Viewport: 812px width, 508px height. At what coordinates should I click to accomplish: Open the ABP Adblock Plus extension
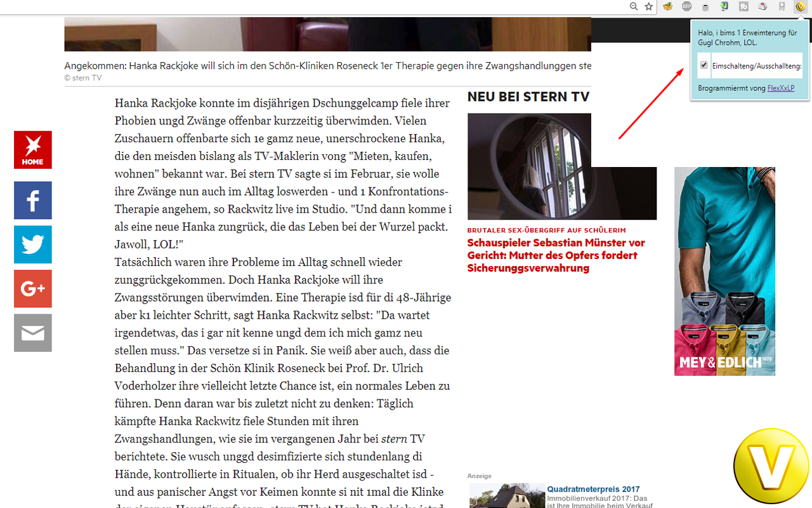click(686, 6)
